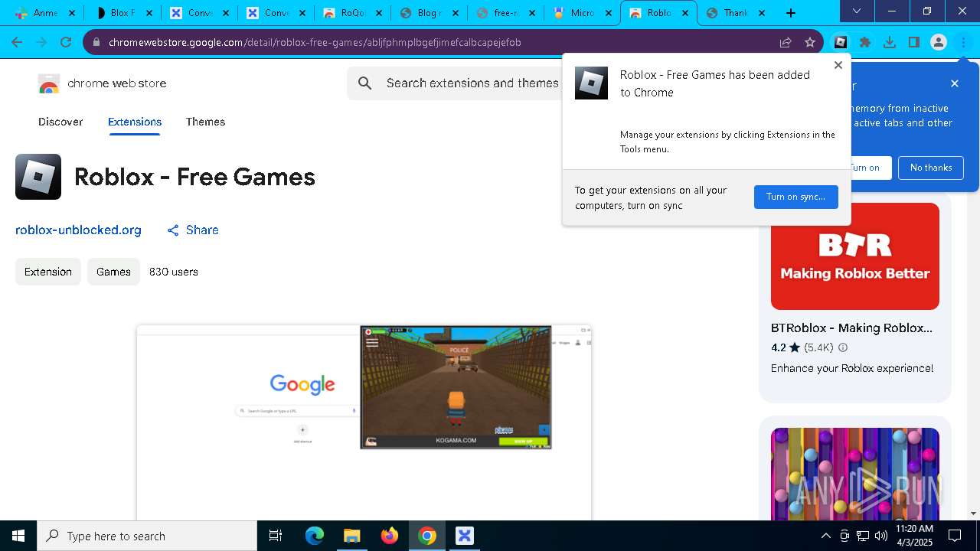Screen dimensions: 980x551
Task: Open the Roblox extension icon in the toolbar
Action: click(x=841, y=43)
